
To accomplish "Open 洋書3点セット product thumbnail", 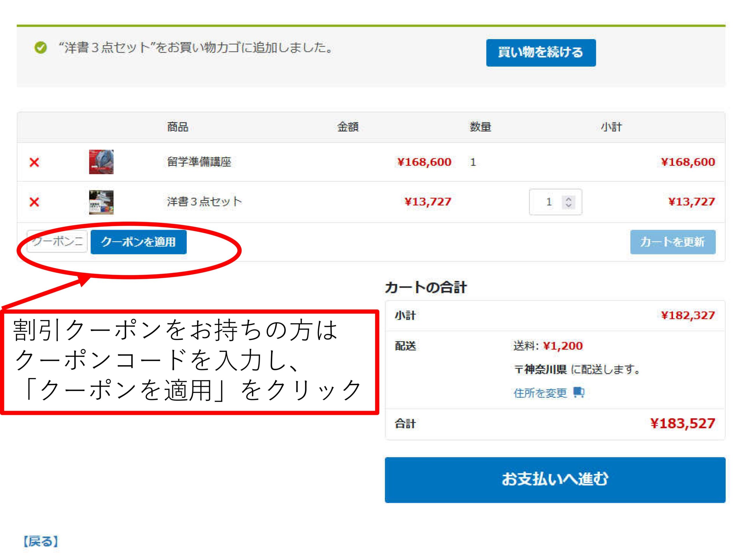I will (101, 202).
